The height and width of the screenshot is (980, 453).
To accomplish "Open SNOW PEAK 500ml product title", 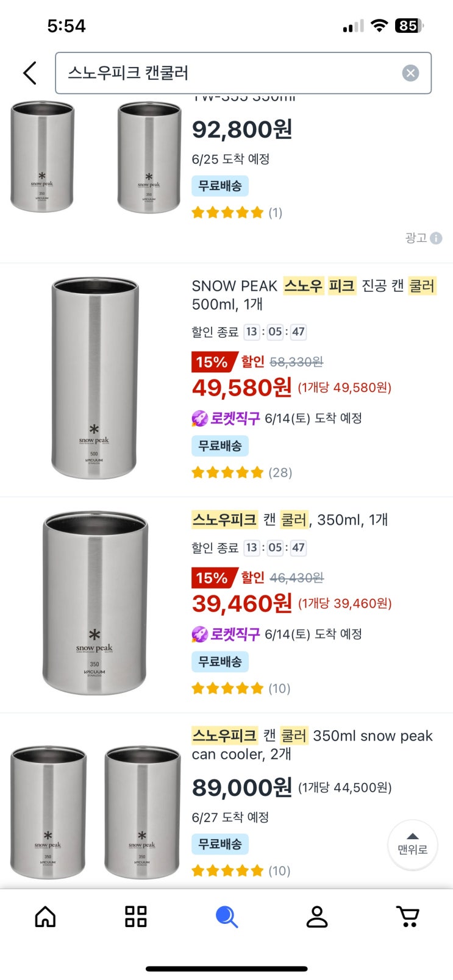I will point(313,294).
